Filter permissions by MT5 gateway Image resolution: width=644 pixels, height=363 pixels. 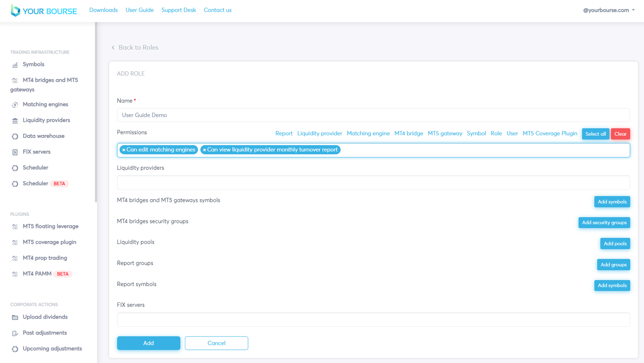point(445,133)
